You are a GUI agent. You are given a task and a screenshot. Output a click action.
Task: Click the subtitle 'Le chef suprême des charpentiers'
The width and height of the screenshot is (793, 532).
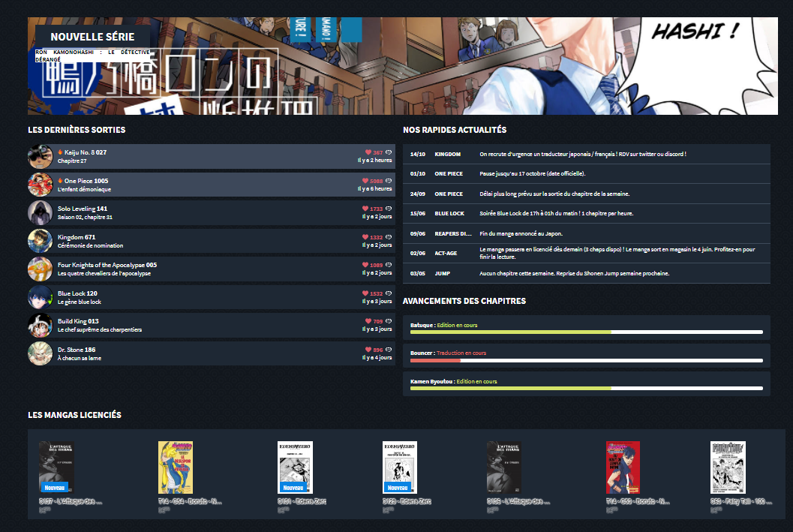point(100,329)
